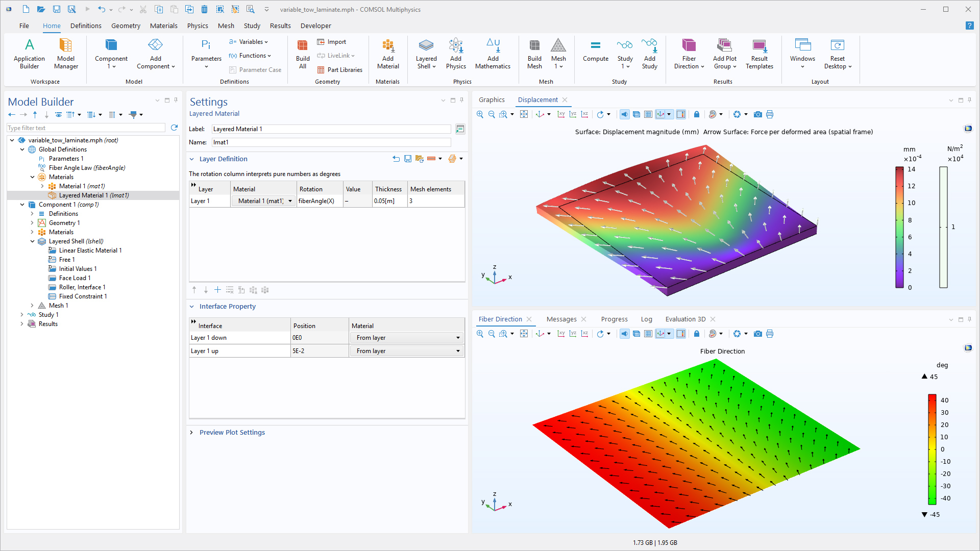Viewport: 980px width, 551px height.
Task: Toggle grid display in Displacement plot toolbar
Action: pyautogui.click(x=648, y=114)
